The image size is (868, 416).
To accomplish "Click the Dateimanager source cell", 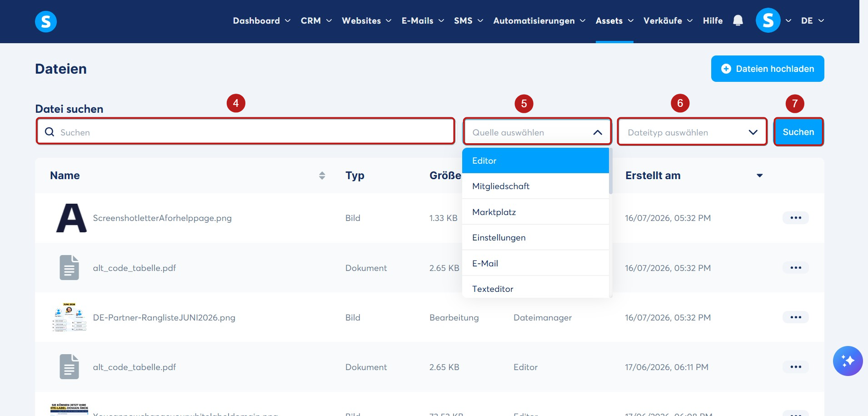I will (x=543, y=317).
